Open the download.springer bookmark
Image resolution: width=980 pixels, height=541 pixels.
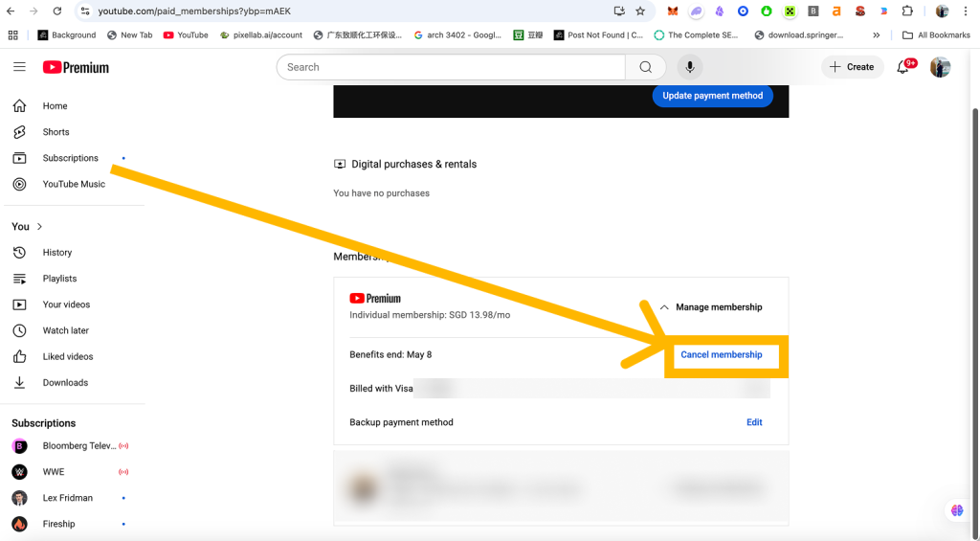click(799, 35)
